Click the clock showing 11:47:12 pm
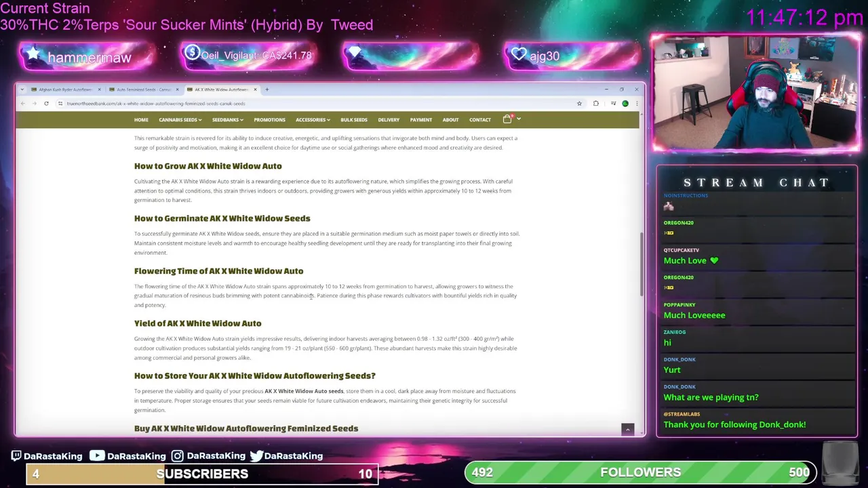Screen dimensions: 868x488 click(x=804, y=18)
